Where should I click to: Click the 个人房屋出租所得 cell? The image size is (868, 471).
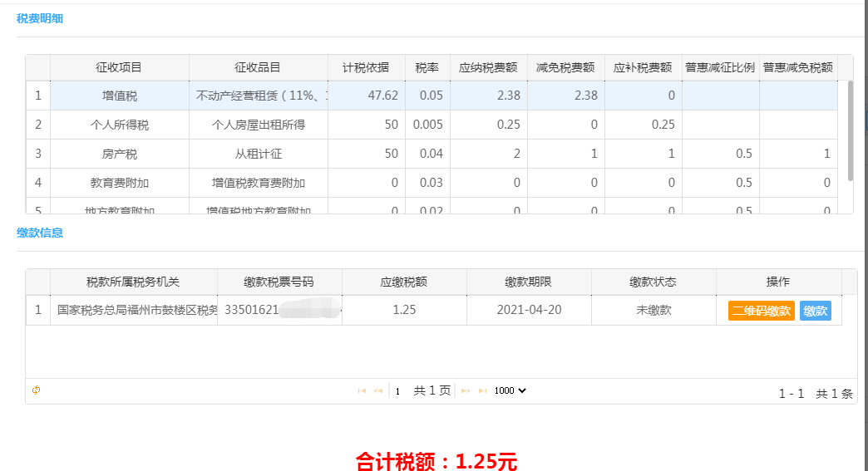click(258, 125)
